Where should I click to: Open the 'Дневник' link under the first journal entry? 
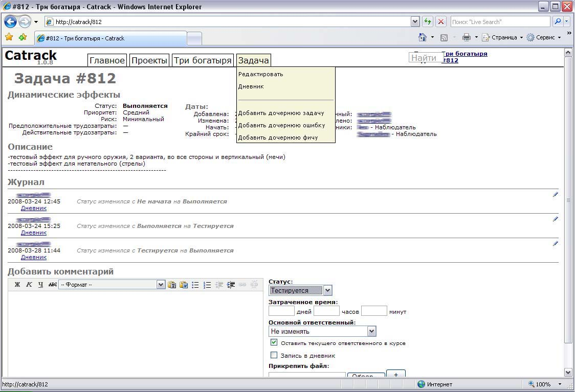(34, 208)
